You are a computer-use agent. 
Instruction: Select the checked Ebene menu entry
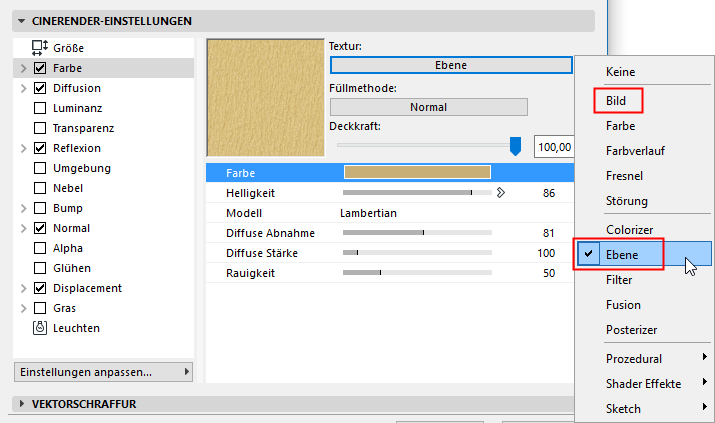coord(643,254)
